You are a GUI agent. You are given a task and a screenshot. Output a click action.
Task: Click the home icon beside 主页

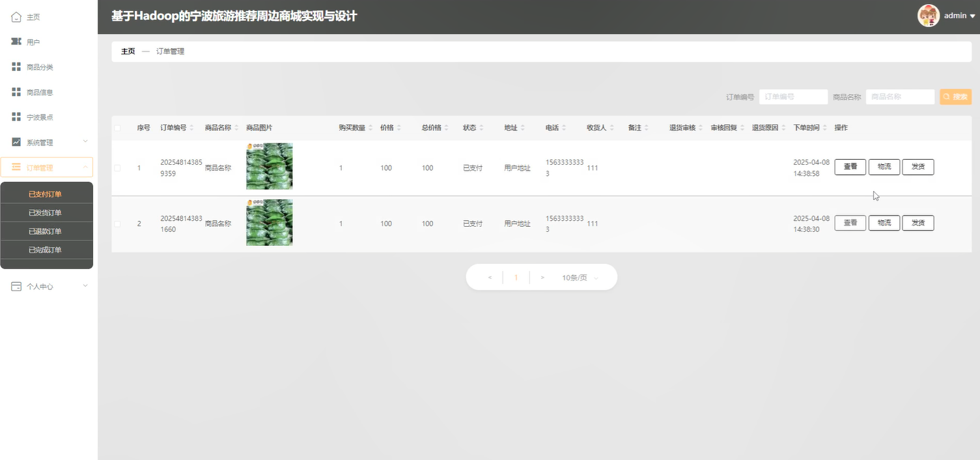(x=16, y=17)
